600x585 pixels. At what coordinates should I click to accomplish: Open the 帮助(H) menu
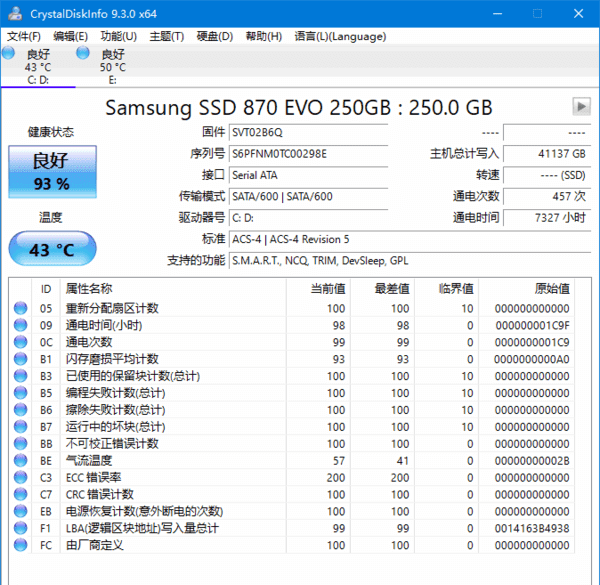click(264, 36)
